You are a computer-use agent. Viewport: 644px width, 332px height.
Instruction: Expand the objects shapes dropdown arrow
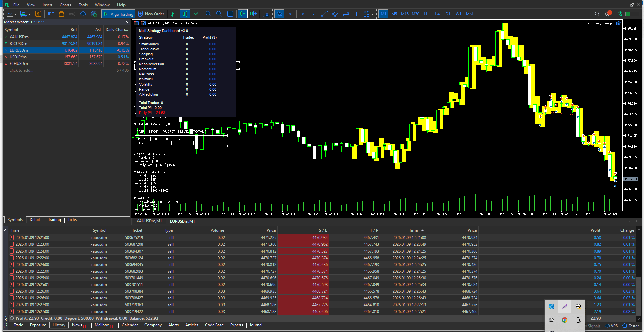pyautogui.click(x=373, y=14)
